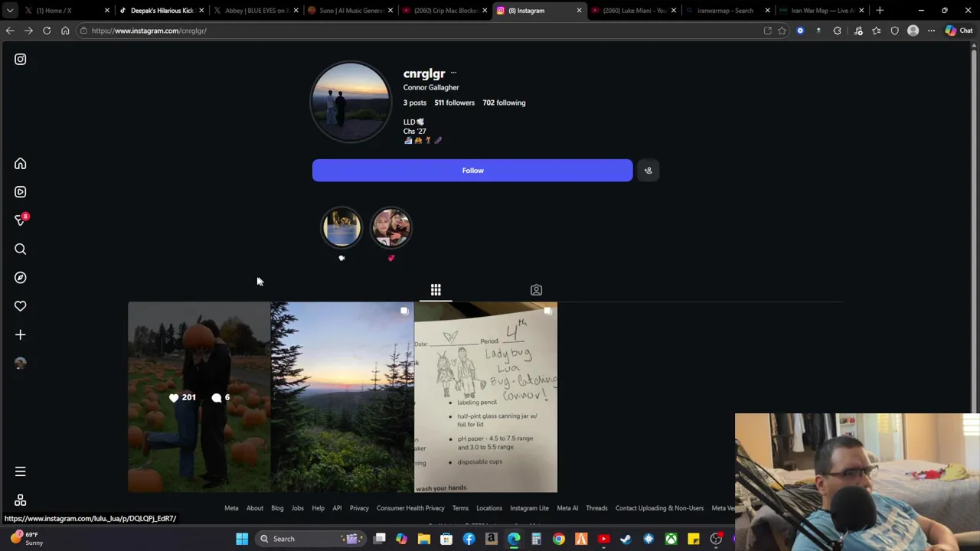Open the Windows Start menu
This screenshot has width=980, height=551.
pos(242,539)
